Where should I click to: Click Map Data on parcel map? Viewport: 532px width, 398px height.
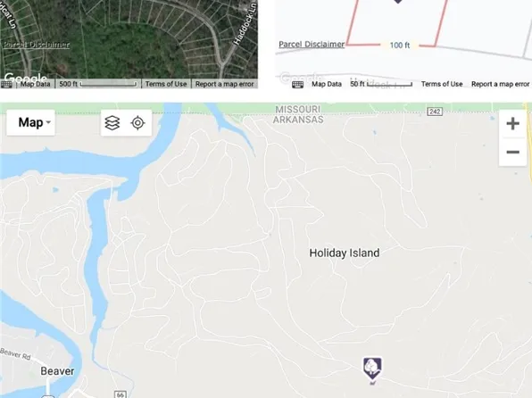[327, 84]
